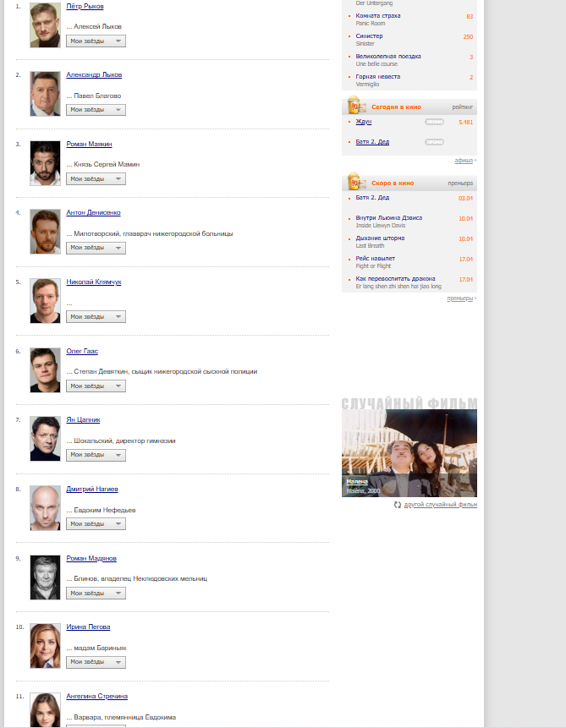Click the random film still image
Screen dimensions: 566x728
click(409, 453)
